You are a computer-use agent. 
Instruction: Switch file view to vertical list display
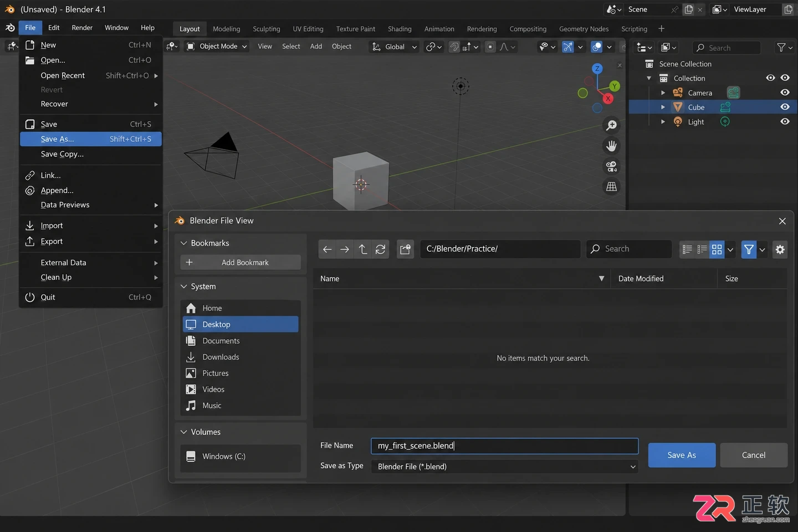point(687,249)
